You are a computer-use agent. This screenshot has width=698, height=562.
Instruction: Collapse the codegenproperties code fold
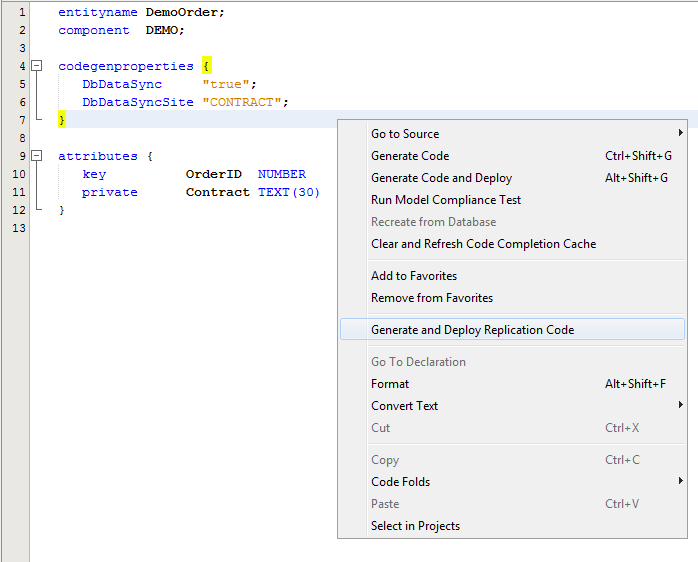37,66
